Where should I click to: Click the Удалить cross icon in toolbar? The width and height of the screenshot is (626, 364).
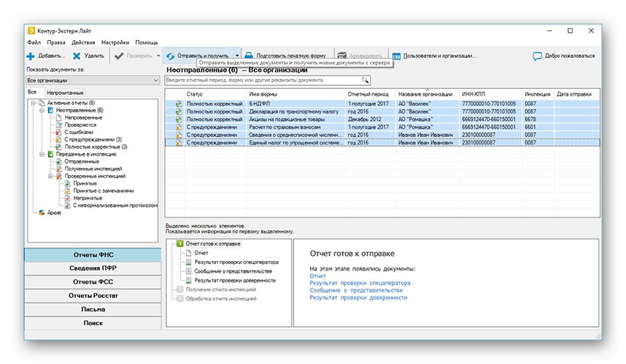pos(77,56)
